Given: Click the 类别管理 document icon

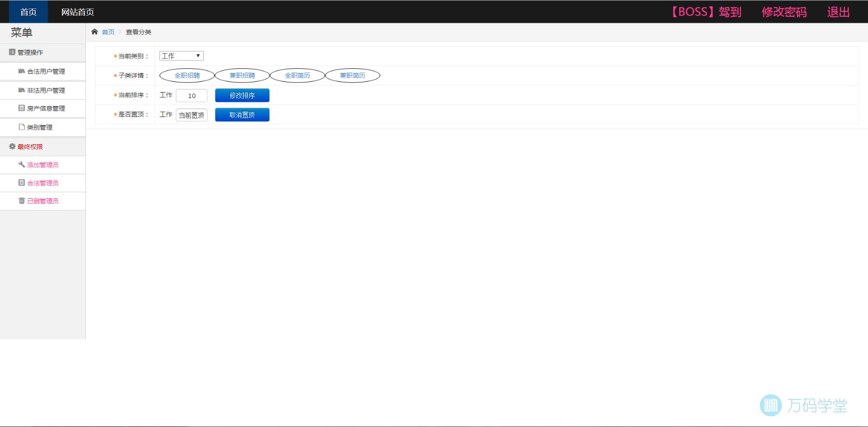Looking at the screenshot, I should pos(22,127).
